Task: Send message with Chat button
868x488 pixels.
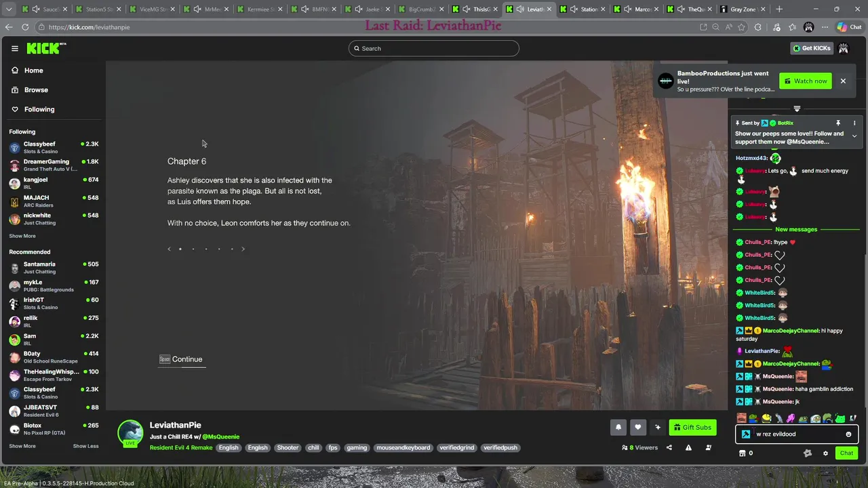Action: 846,453
